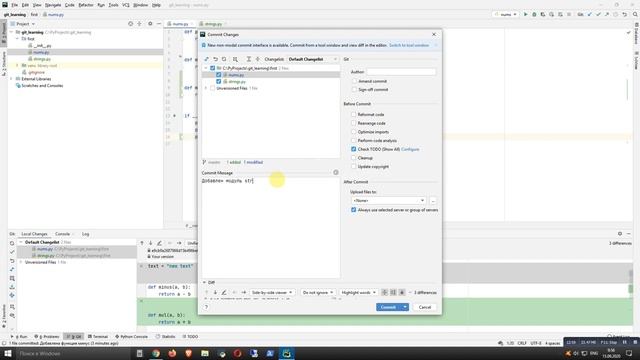
Task: Collapse Diff section in commit dialog
Action: [x=204, y=282]
